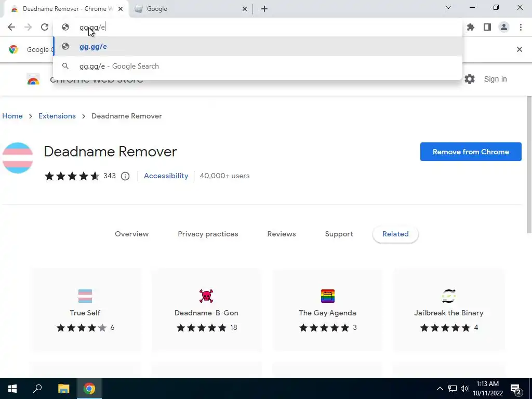This screenshot has height=399, width=532.
Task: Dismiss the Google Chrome infobar
Action: tap(520, 49)
